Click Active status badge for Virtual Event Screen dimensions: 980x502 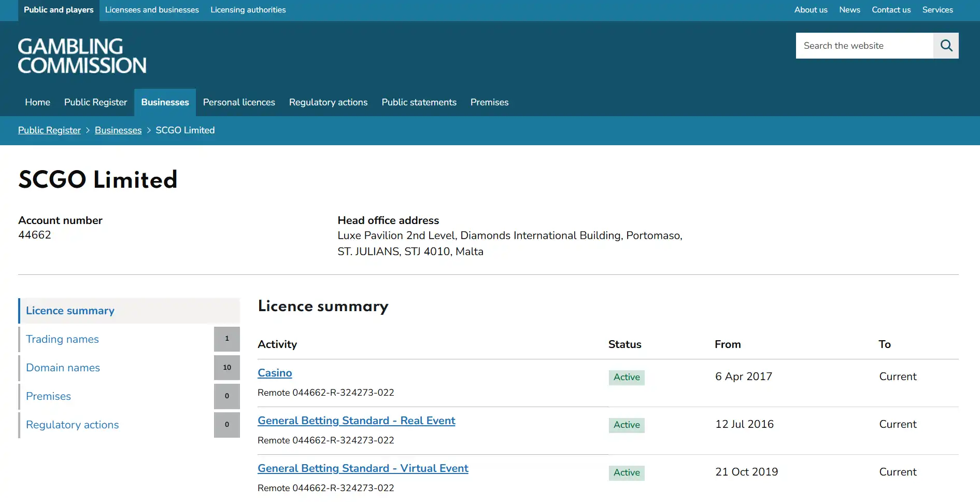(627, 472)
